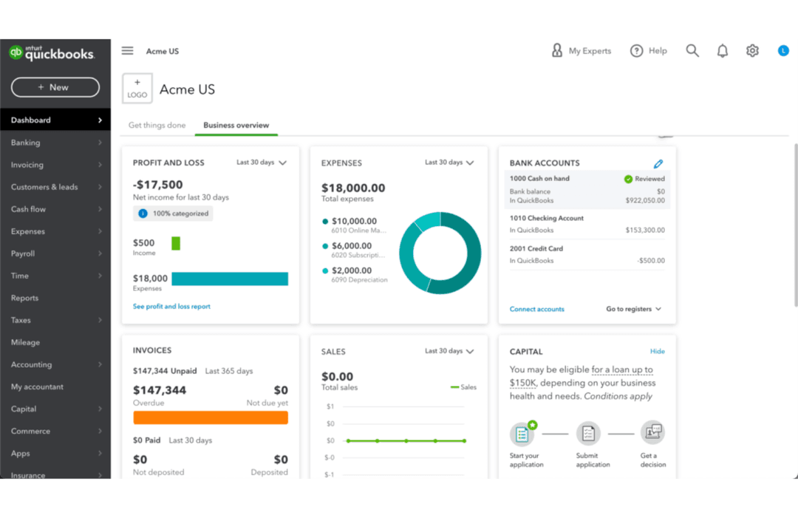Click the search magnifier icon
The height and width of the screenshot is (532, 798).
pyautogui.click(x=692, y=50)
